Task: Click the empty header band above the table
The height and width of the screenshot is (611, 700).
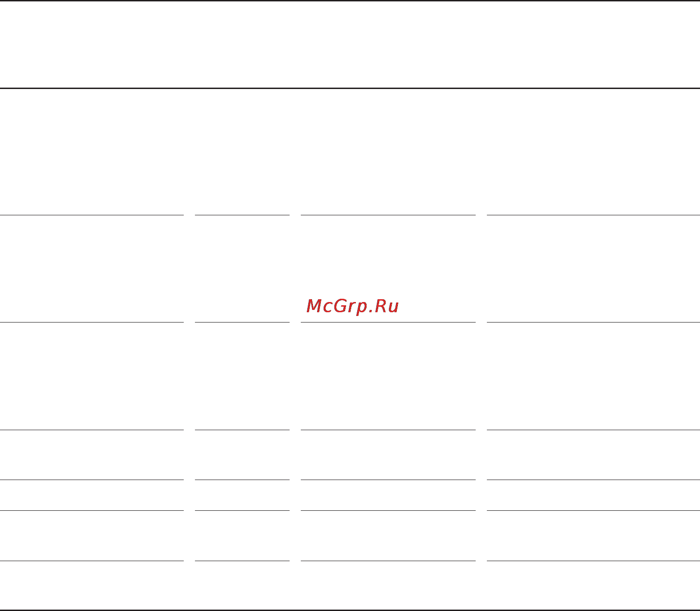Action: (350, 45)
